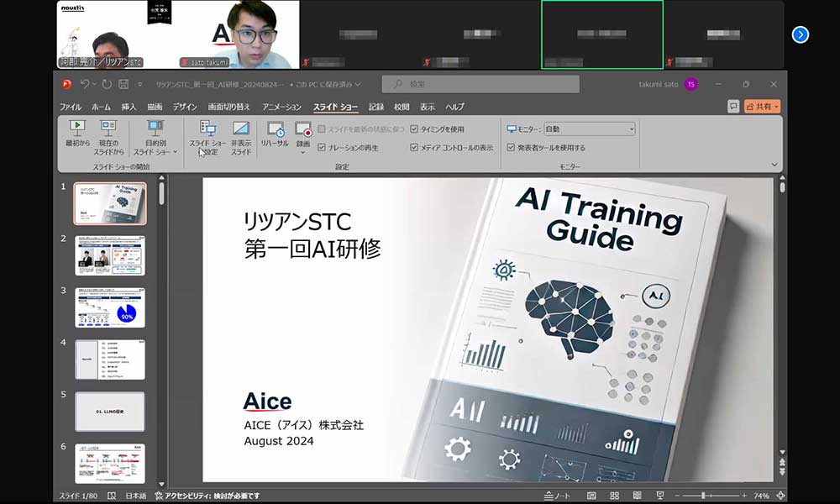Click the Redo/Repeat icon in title bar
This screenshot has height=504, width=840.
[107, 84]
